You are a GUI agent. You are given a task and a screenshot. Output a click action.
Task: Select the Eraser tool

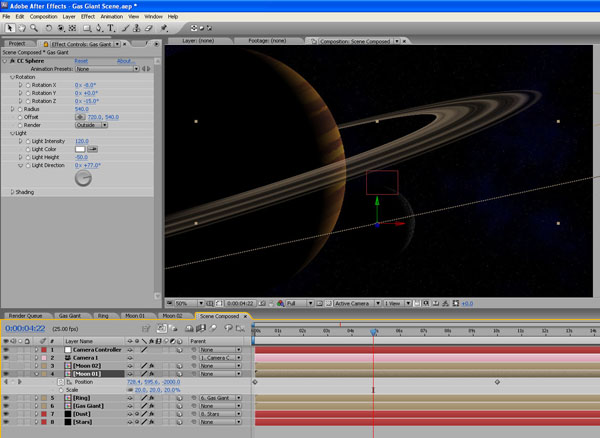point(148,28)
